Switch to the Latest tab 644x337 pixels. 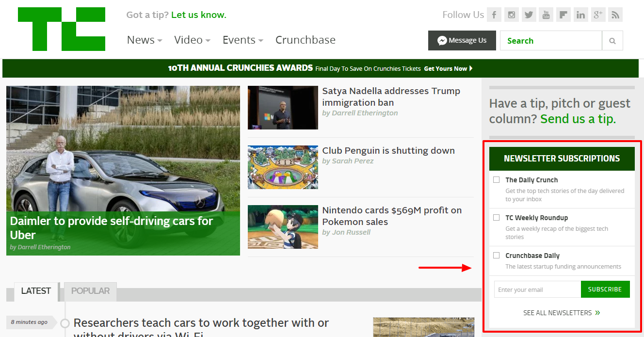36,291
